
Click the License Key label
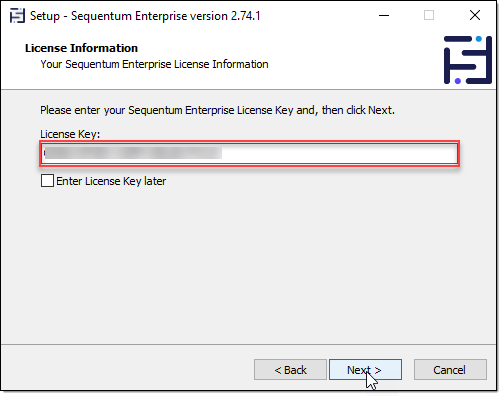(x=70, y=134)
